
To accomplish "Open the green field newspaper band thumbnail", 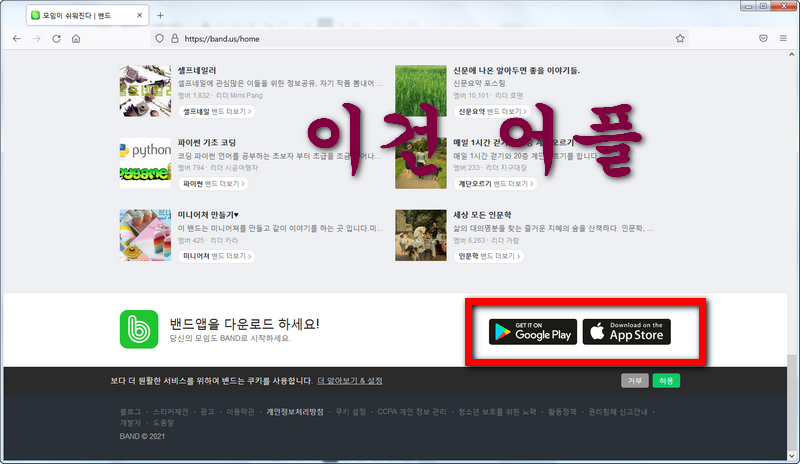I will 421,91.
